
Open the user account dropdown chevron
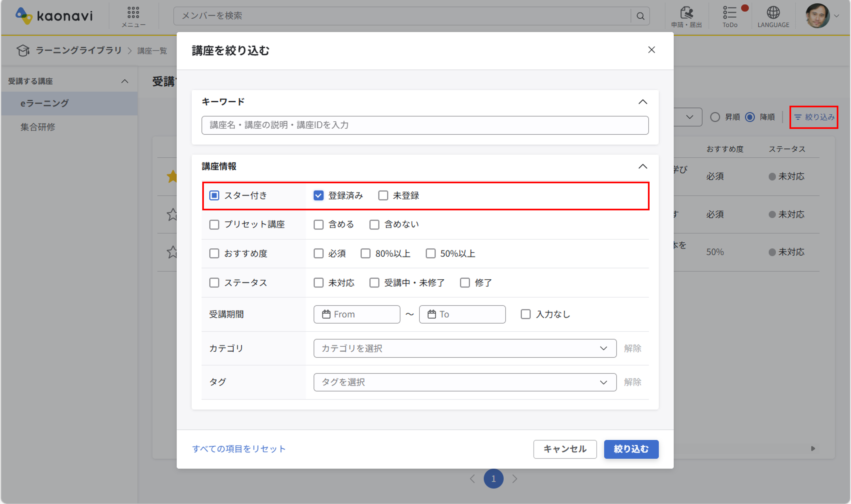pyautogui.click(x=836, y=16)
